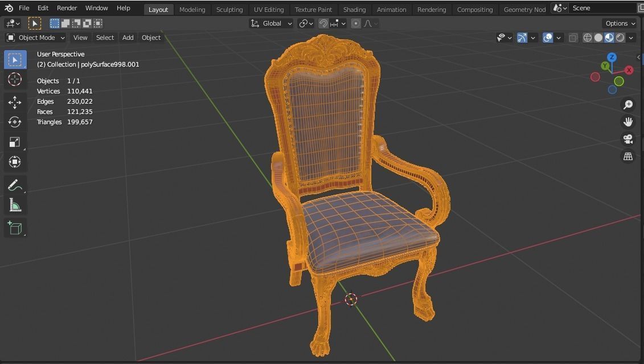Expand the Options dropdown

tap(620, 23)
